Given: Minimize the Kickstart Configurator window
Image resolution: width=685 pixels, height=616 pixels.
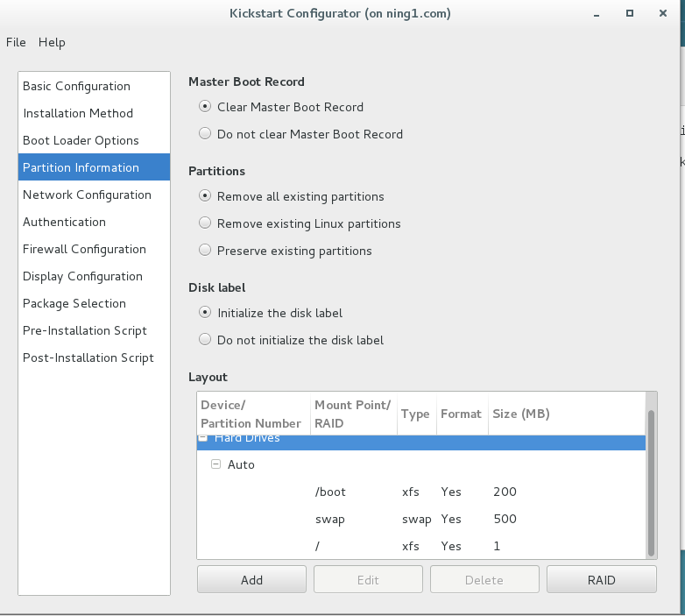Looking at the screenshot, I should [x=597, y=14].
